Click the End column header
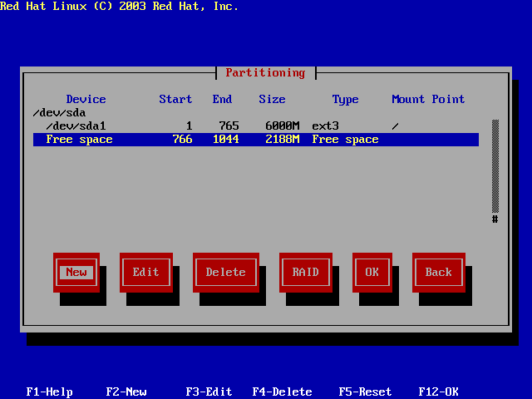532x399 pixels. click(222, 100)
